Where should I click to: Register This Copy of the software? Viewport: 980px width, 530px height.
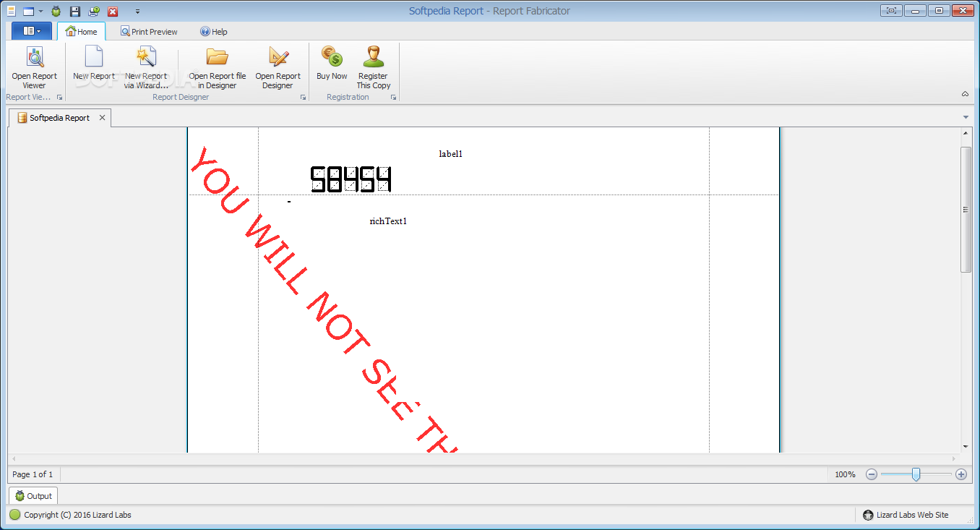(x=374, y=67)
